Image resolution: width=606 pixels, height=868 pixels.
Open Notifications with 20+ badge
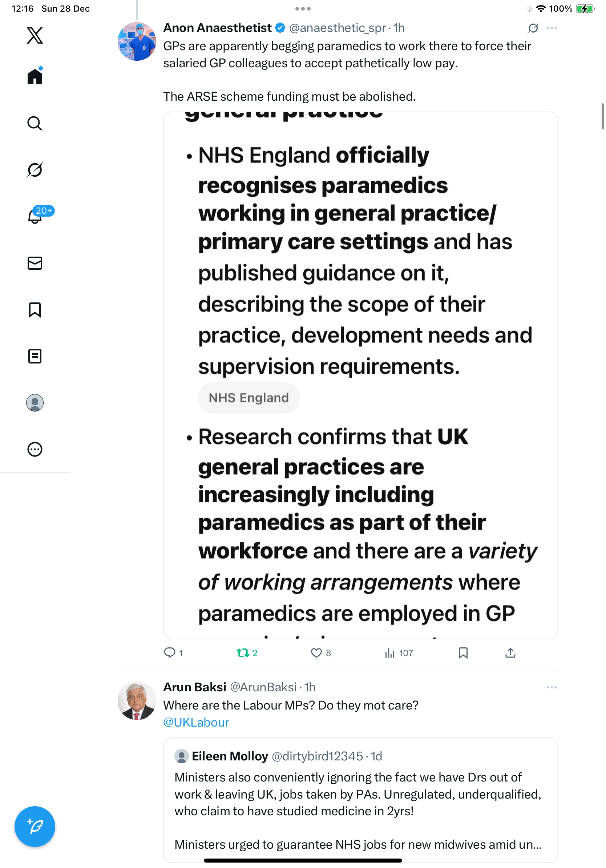coord(35,216)
